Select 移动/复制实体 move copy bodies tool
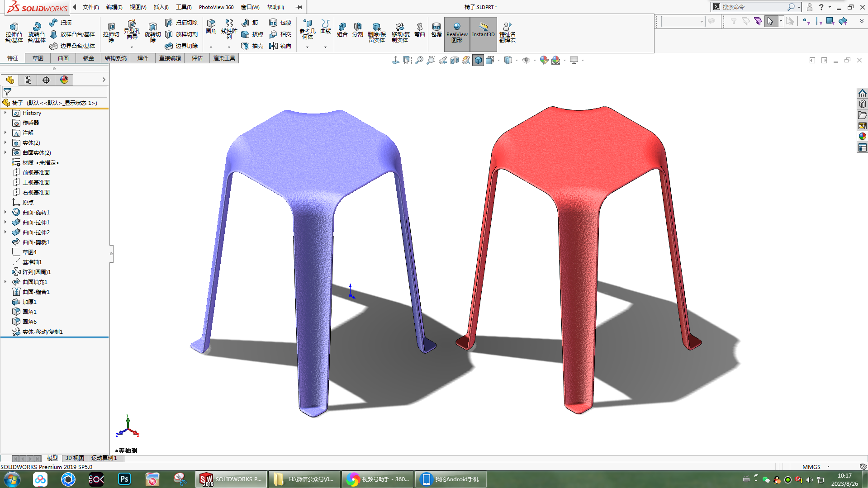Viewport: 868px width, 488px height. (x=400, y=33)
